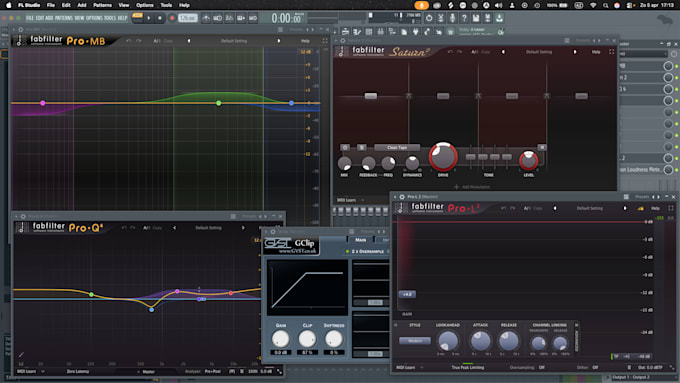680x383 pixels.
Task: Open the channel rack icon in the toolbar
Action: pos(369,32)
